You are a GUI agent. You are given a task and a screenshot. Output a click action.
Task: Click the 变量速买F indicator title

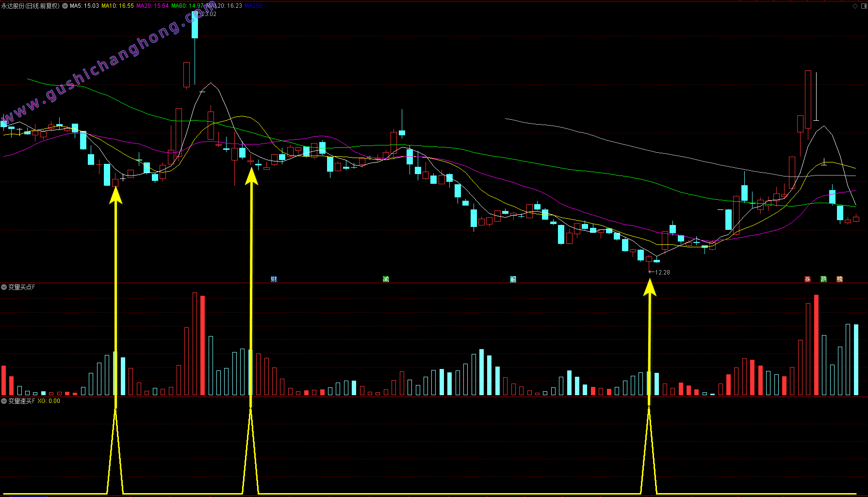pyautogui.click(x=22, y=401)
